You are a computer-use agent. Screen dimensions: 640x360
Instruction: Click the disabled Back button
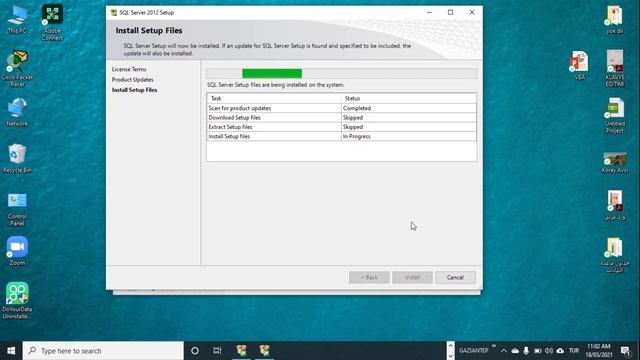369,278
